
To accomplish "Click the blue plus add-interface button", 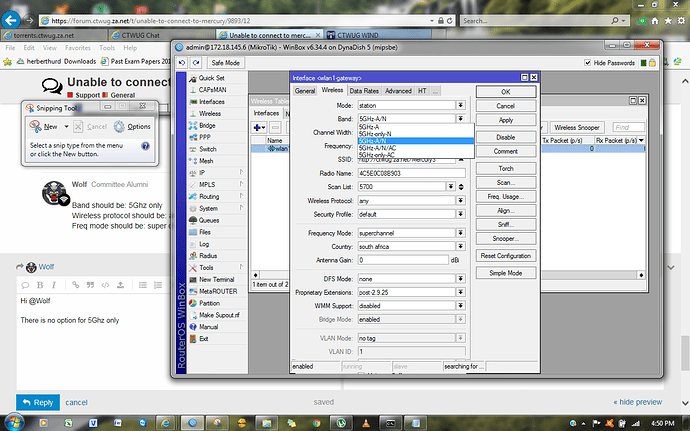I will 258,127.
